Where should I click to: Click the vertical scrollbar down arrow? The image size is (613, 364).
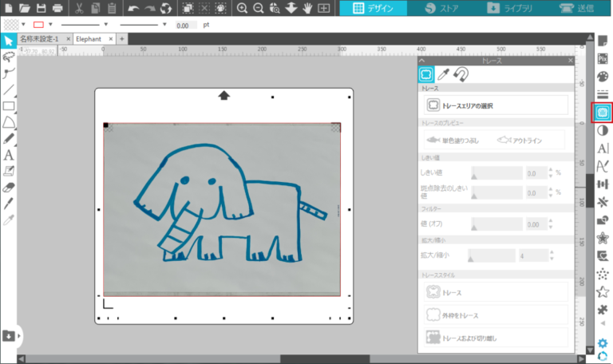590,350
